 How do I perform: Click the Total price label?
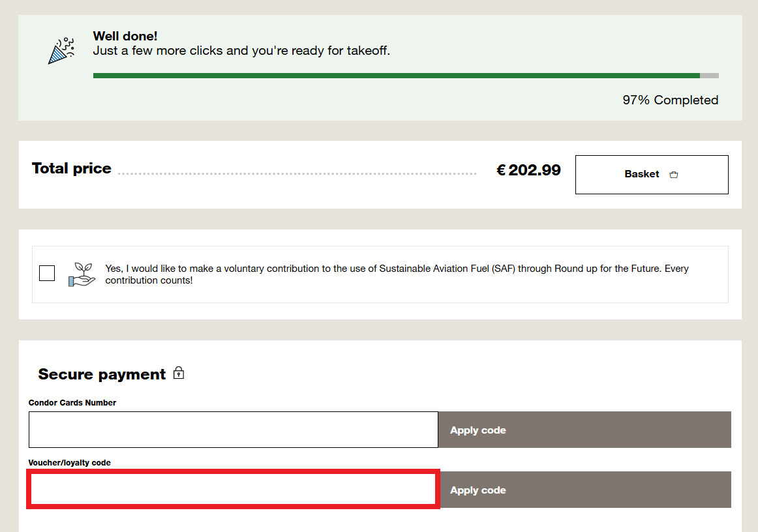point(71,168)
